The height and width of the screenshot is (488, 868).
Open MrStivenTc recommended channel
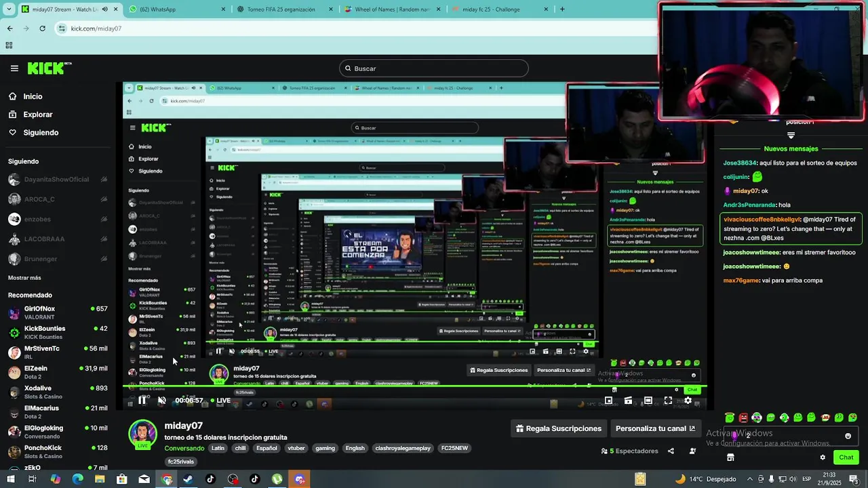tap(58, 352)
